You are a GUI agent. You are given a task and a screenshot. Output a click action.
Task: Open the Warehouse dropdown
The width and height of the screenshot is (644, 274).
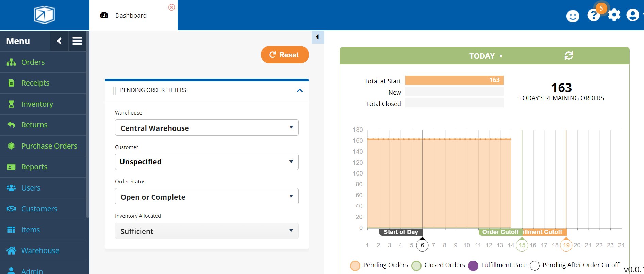[207, 128]
